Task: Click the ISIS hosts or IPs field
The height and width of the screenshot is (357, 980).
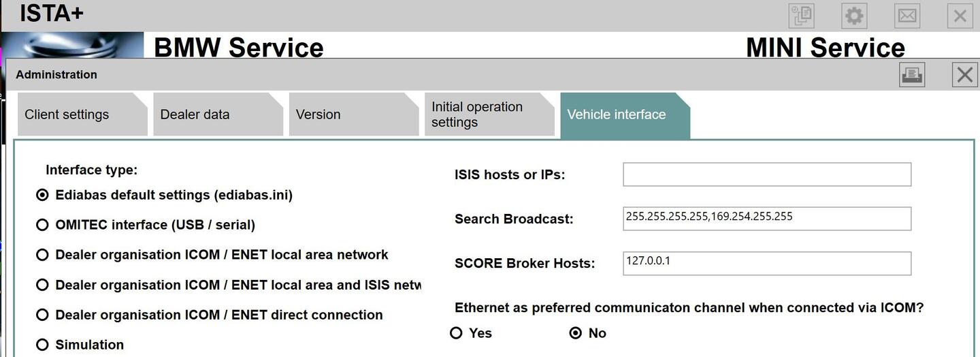Action: pos(766,174)
